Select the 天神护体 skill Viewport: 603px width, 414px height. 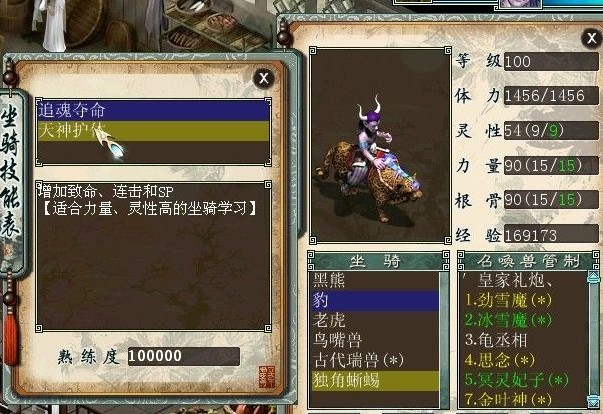pos(153,131)
